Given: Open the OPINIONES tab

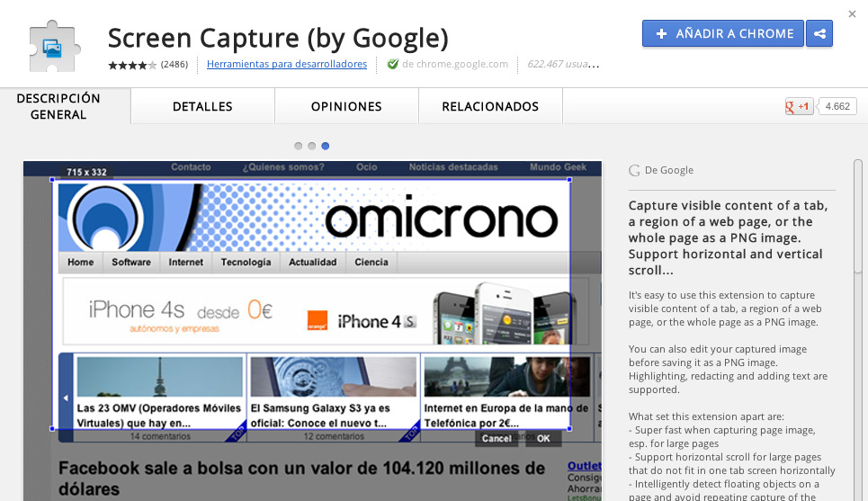Looking at the screenshot, I should click(x=346, y=106).
